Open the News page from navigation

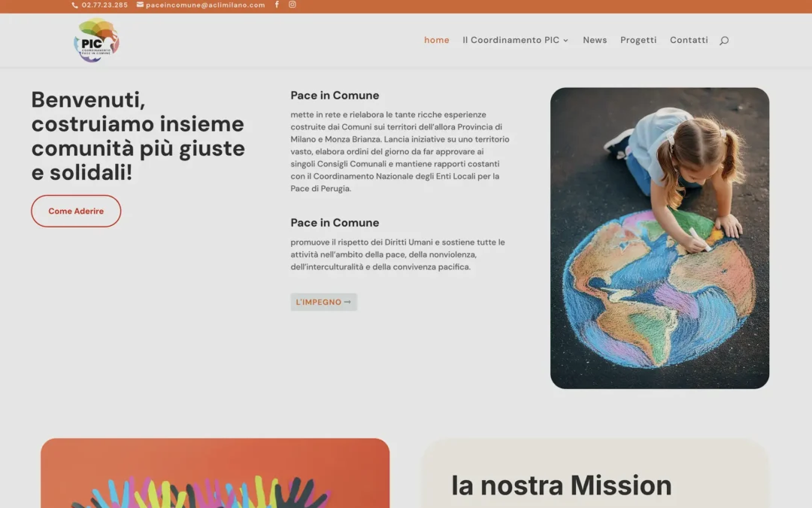point(595,41)
